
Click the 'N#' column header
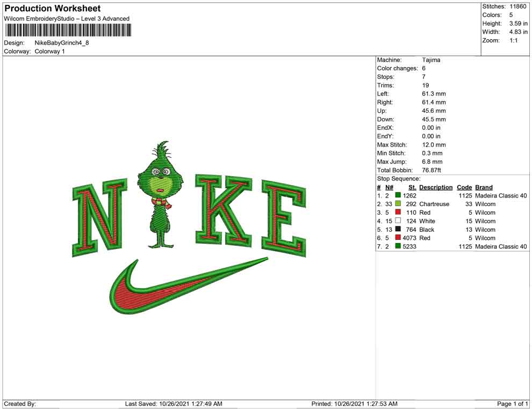click(x=389, y=187)
